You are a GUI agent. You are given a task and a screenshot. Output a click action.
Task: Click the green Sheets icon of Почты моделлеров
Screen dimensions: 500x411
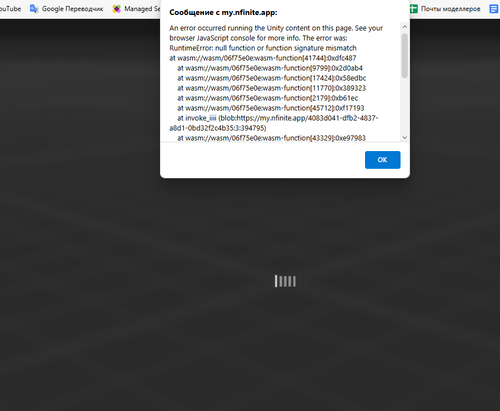(414, 9)
